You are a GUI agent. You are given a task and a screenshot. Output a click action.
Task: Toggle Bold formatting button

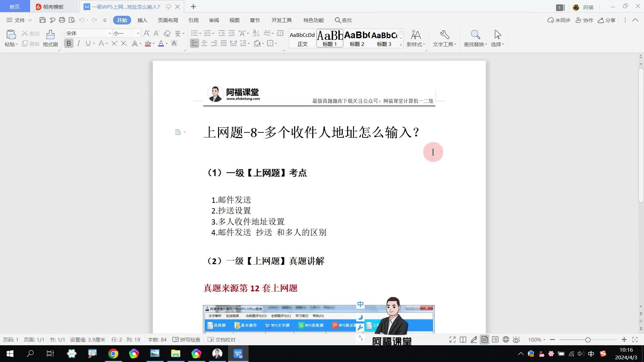pos(69,43)
